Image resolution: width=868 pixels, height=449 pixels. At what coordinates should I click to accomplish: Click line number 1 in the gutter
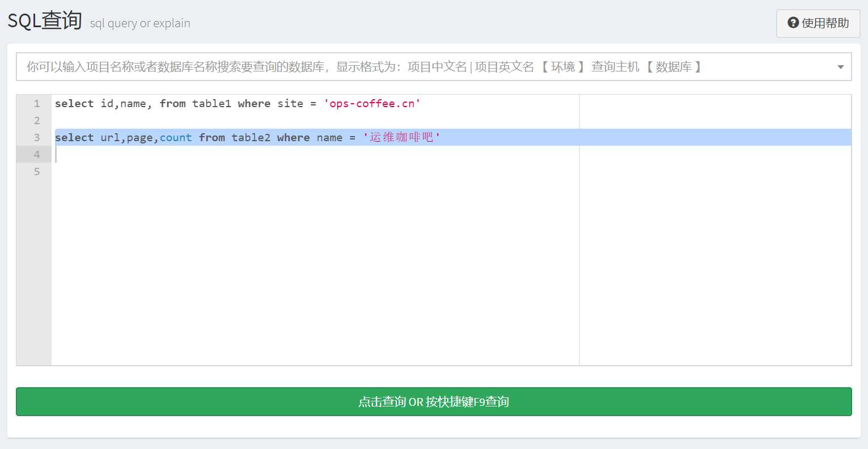point(37,104)
